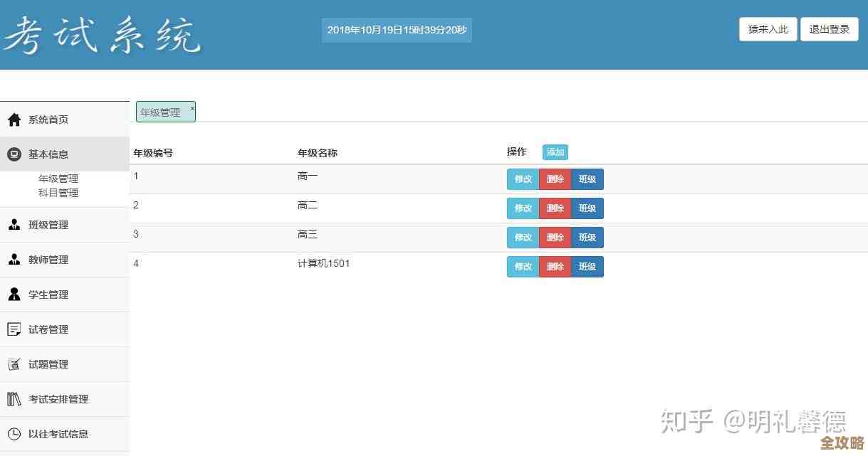Image resolution: width=868 pixels, height=456 pixels.
Task: Click 班级 on the 计算机1501 row
Action: [x=587, y=266]
